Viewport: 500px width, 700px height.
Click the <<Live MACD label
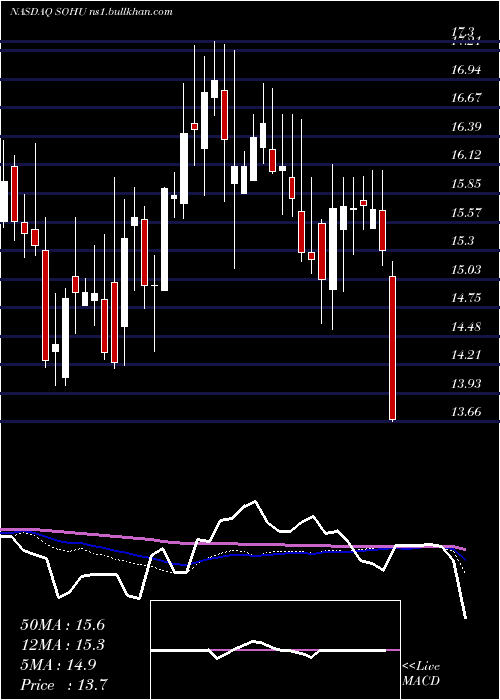coord(421,673)
